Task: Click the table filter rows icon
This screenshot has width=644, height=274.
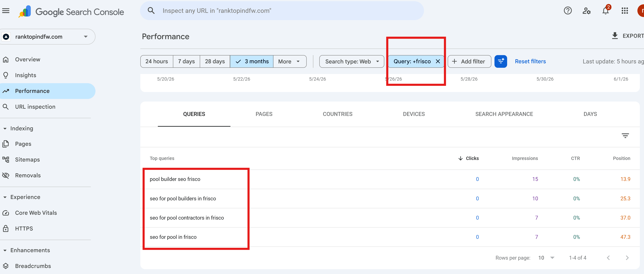Action: tap(625, 136)
